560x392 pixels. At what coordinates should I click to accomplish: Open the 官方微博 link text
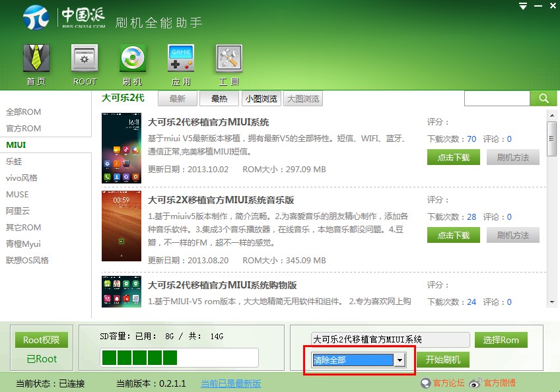point(500,383)
